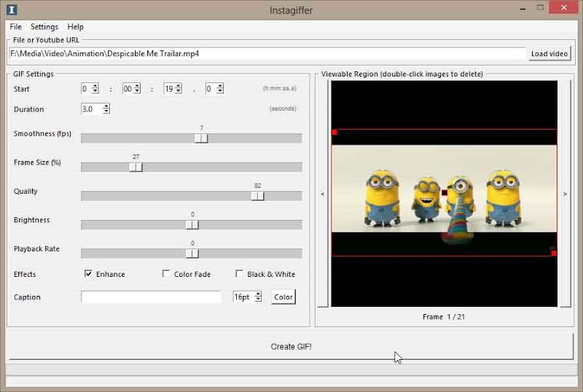Click the center red crop move handle

click(445, 192)
